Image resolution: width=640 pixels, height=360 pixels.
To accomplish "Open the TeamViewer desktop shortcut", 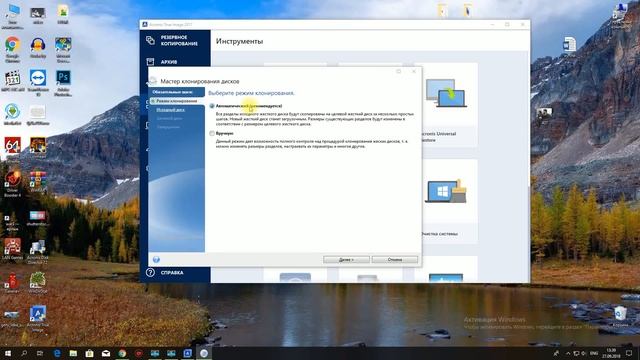I will [38, 78].
